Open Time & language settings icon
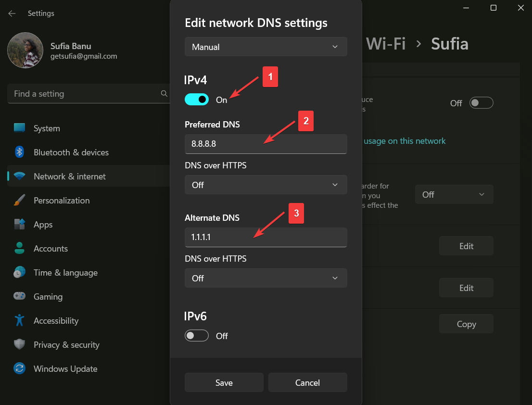 coord(20,272)
